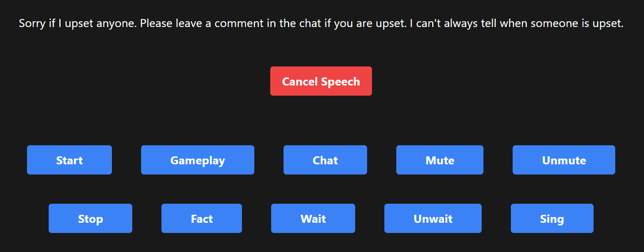Unmute the speech output
Viewport: 644px width, 252px height.
pyautogui.click(x=563, y=160)
